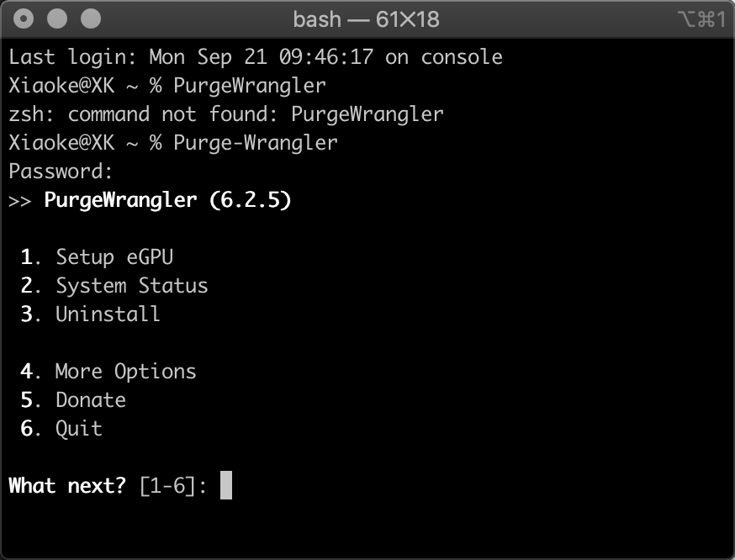Select the 'System Status' menu option

(x=131, y=286)
